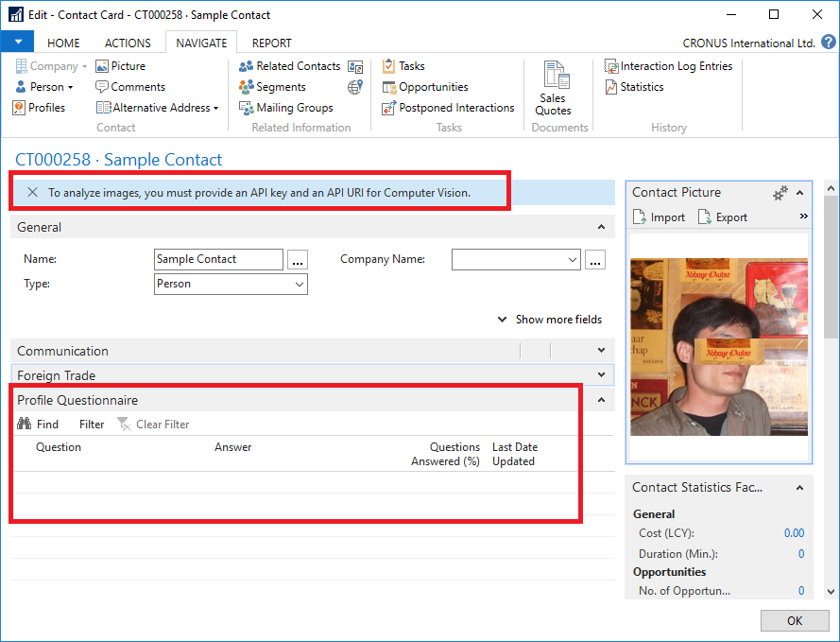Screen dimensions: 840x642
Task: Collapse the Contact Statistics FactBox
Action: coord(799,488)
